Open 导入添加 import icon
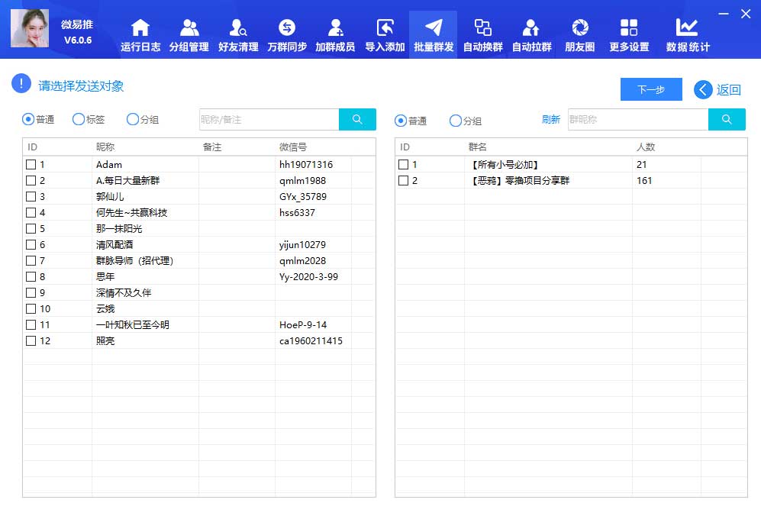The width and height of the screenshot is (761, 532). tap(385, 28)
